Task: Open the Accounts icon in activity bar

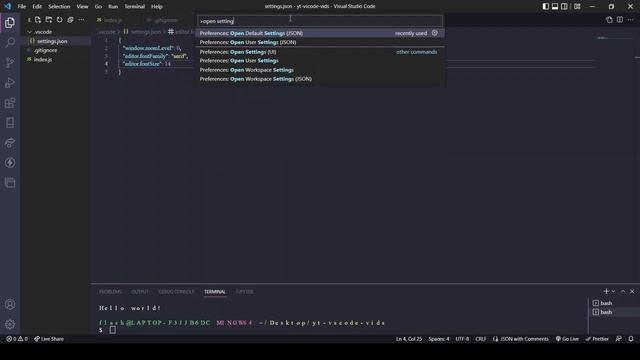Action: (x=10, y=304)
